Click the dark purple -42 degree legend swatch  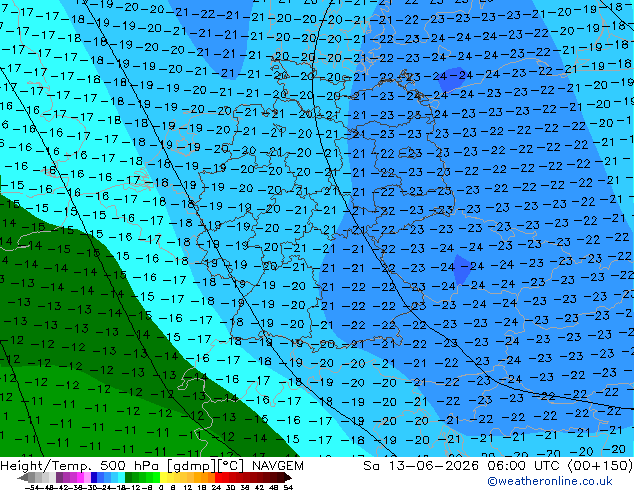pyautogui.click(x=59, y=477)
